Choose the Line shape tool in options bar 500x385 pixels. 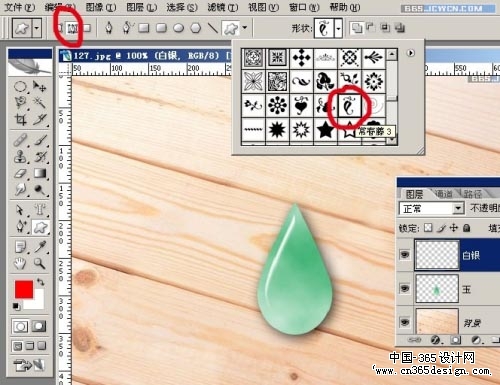click(213, 28)
